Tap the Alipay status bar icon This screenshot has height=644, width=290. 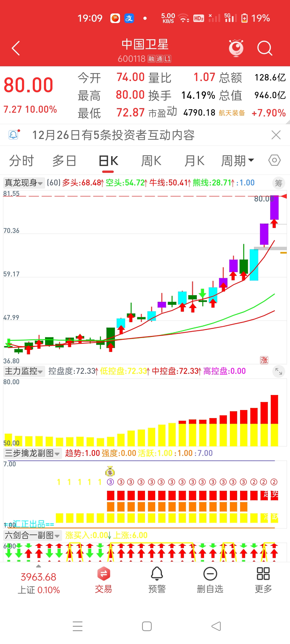pyautogui.click(x=129, y=18)
